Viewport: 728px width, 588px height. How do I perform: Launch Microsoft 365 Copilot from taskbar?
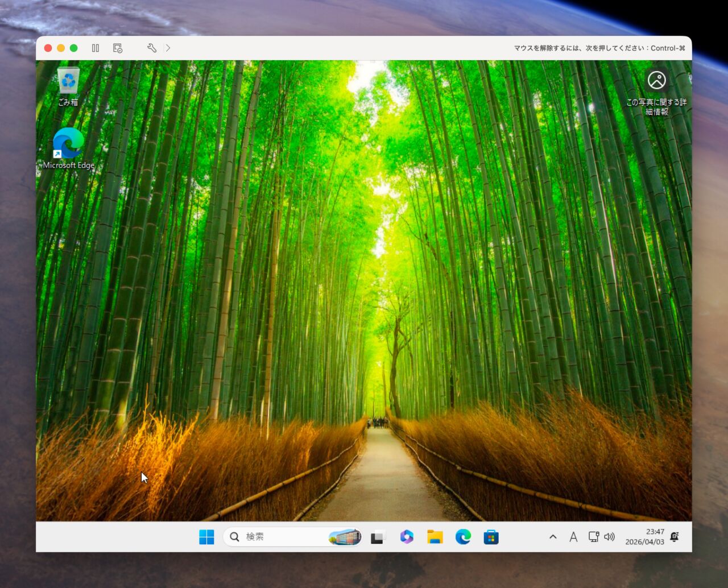point(407,537)
